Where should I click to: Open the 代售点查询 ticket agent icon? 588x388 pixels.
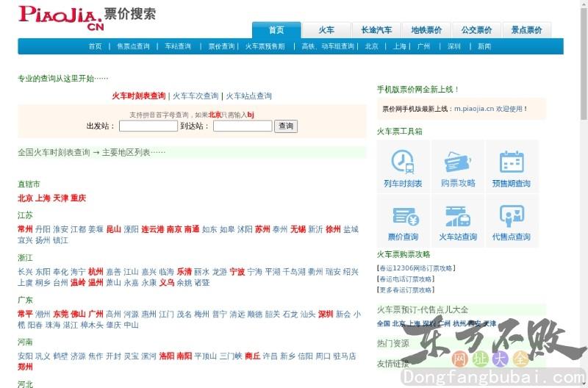tap(512, 220)
